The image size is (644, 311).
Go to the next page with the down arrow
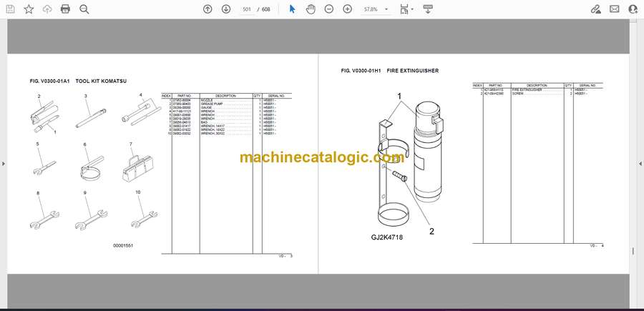[226, 9]
